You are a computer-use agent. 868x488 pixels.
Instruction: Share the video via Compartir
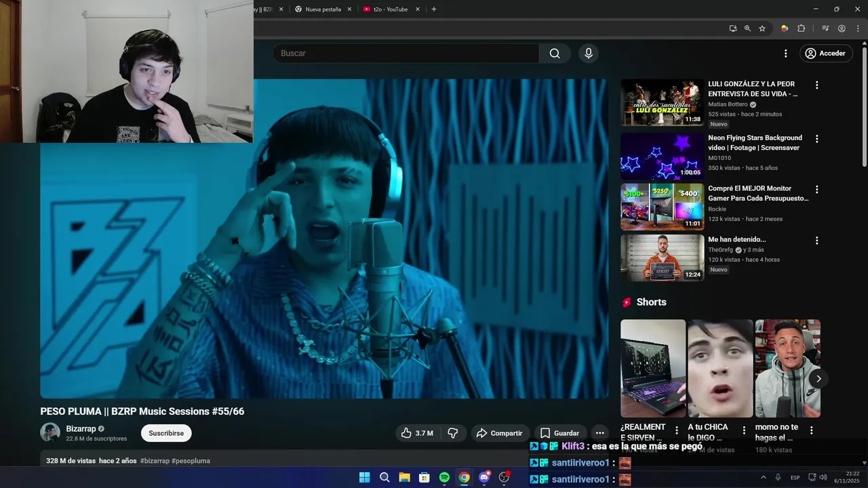pyautogui.click(x=500, y=433)
